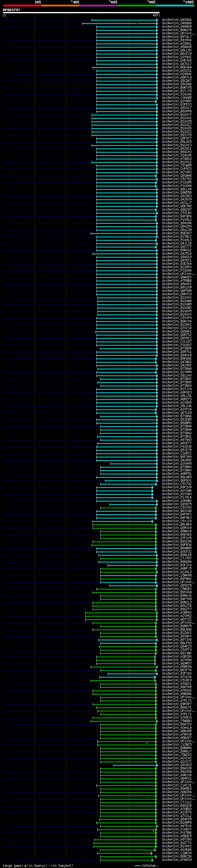Select the UniRef100_B1GV13 label
This screenshot has width=197, height=868.
pyautogui.click(x=177, y=145)
